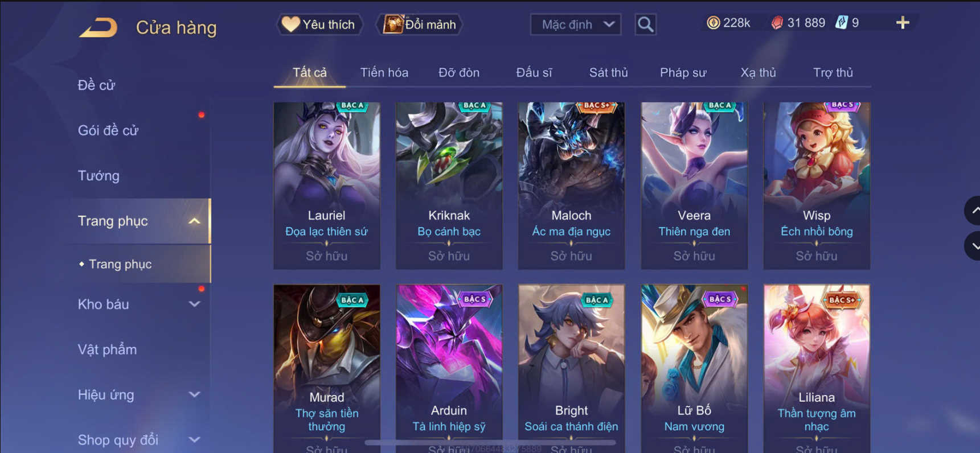
Task: Open Đổi mảnh fragment exchange
Action: pos(420,24)
